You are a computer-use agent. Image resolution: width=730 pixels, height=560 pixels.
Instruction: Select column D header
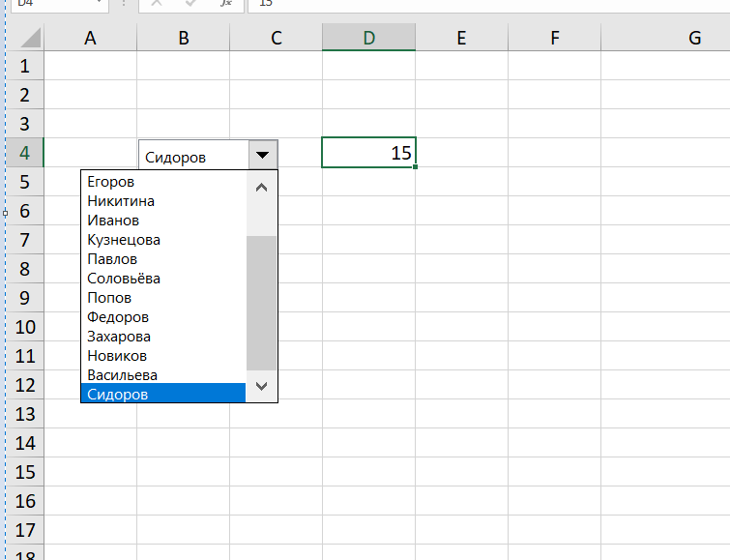pos(368,38)
